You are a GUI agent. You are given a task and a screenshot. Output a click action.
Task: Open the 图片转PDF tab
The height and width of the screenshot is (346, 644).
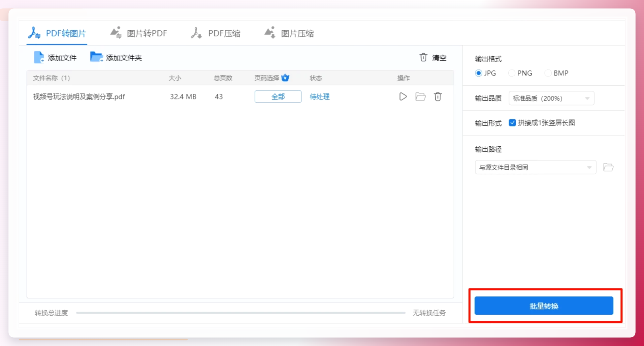(139, 33)
